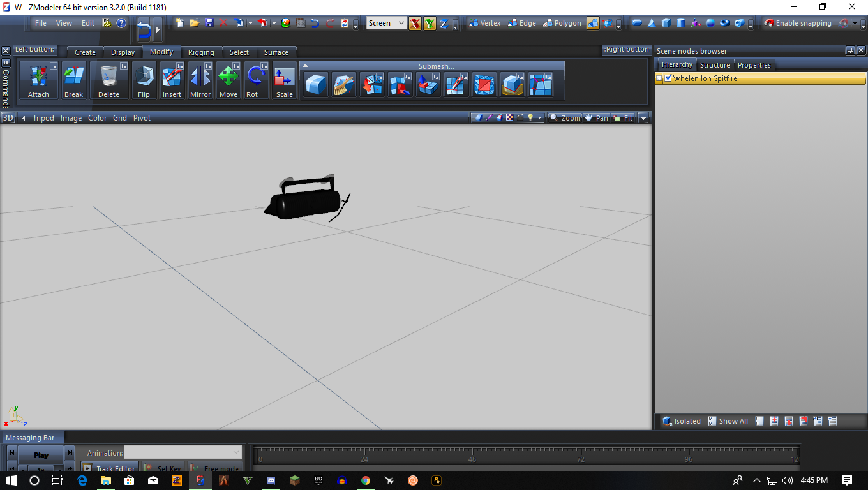The image size is (868, 490).
Task: Select the Flip tool
Action: 144,80
